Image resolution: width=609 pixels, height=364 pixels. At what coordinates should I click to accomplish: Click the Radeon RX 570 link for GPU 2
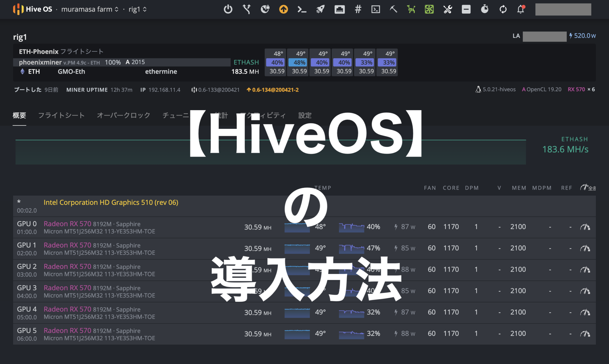point(67,266)
